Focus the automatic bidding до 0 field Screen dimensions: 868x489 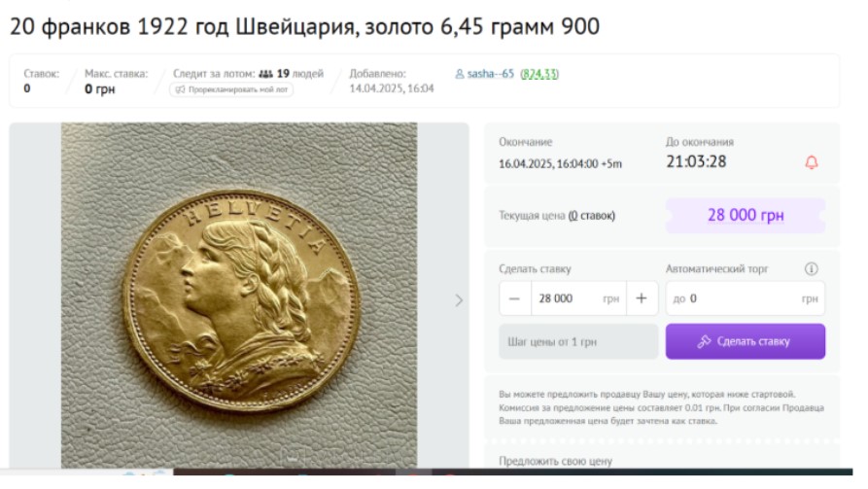(x=746, y=298)
